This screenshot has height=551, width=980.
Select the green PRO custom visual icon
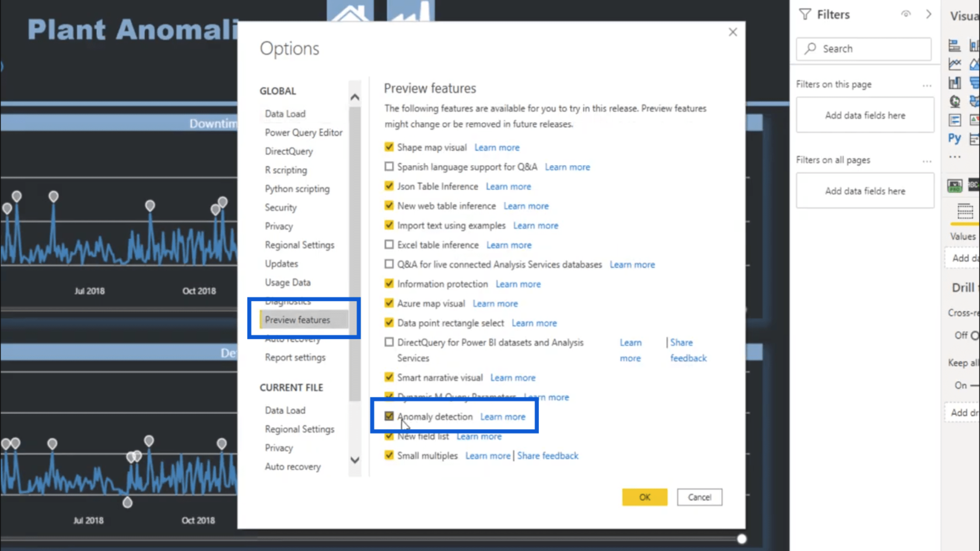click(954, 186)
